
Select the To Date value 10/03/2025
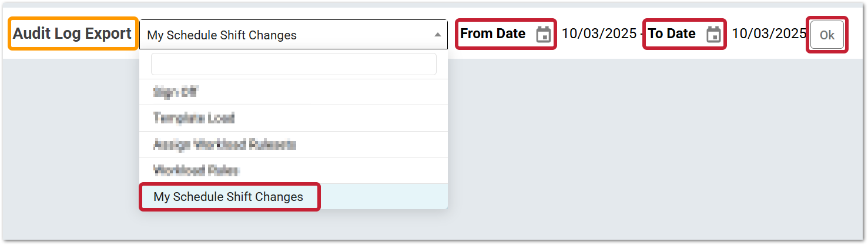pyautogui.click(x=769, y=33)
